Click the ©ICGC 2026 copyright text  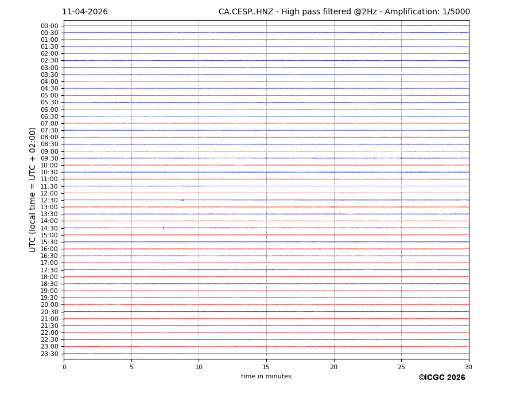click(441, 378)
